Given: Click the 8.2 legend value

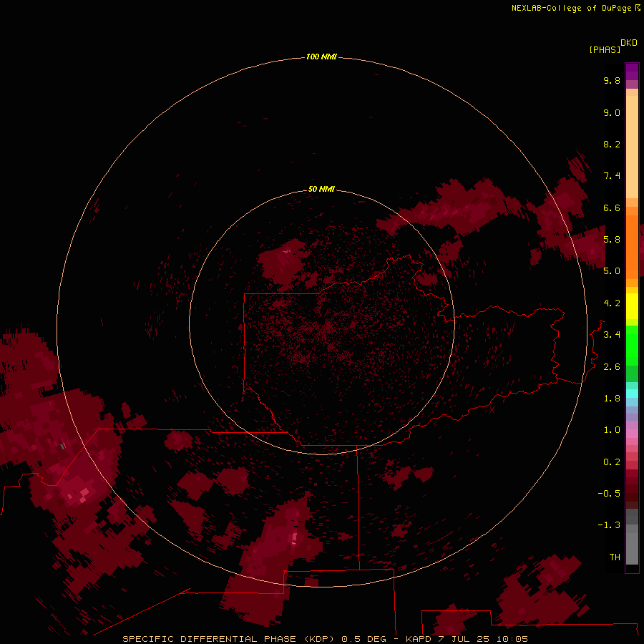Looking at the screenshot, I should 612,144.
